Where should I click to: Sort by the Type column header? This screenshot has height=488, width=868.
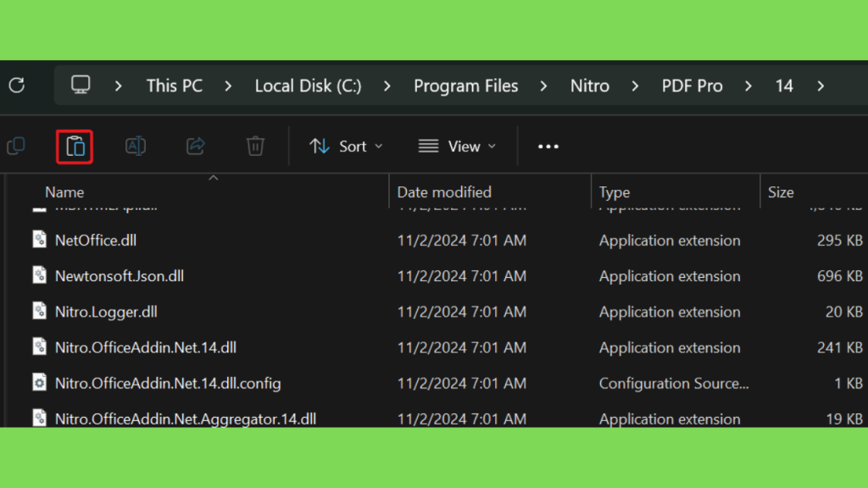tap(615, 192)
